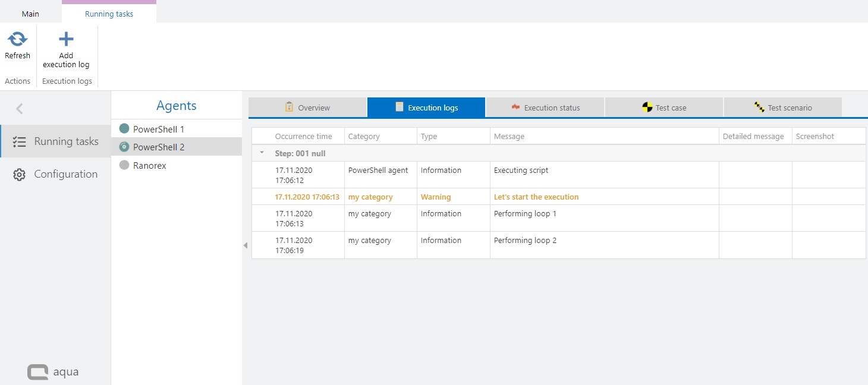Click the Running tasks list icon
The height and width of the screenshot is (385, 868).
19,142
